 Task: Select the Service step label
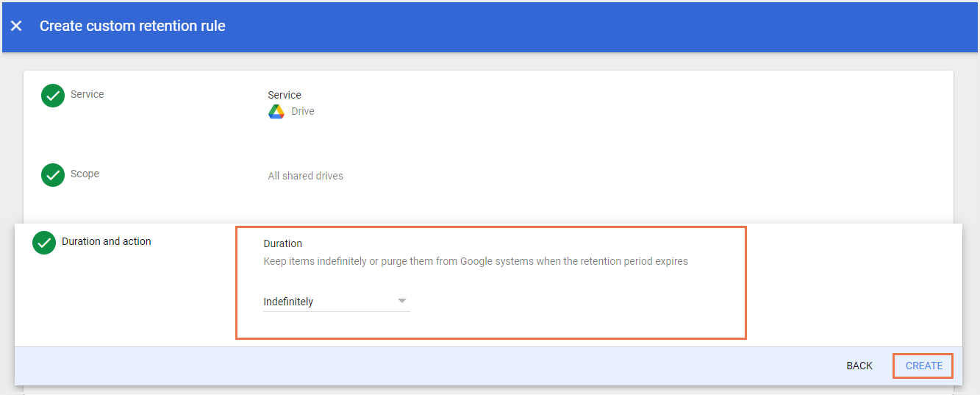point(87,94)
